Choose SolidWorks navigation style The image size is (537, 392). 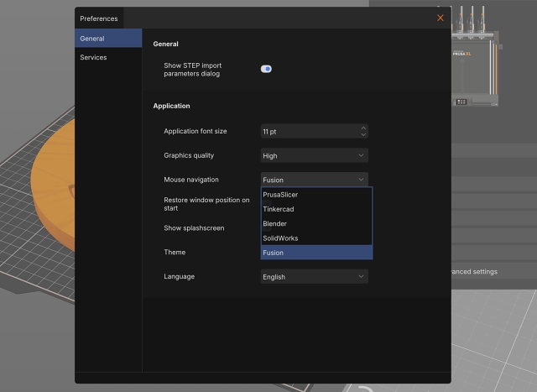click(316, 238)
